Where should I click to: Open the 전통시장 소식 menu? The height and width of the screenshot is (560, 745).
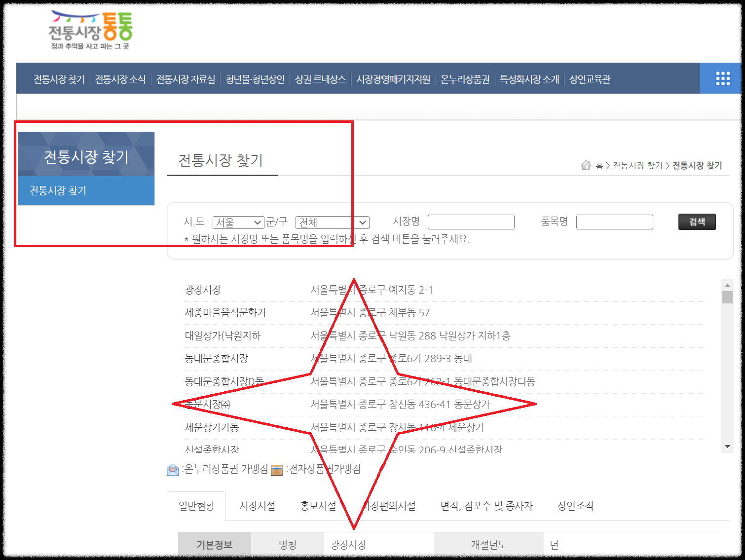click(120, 79)
